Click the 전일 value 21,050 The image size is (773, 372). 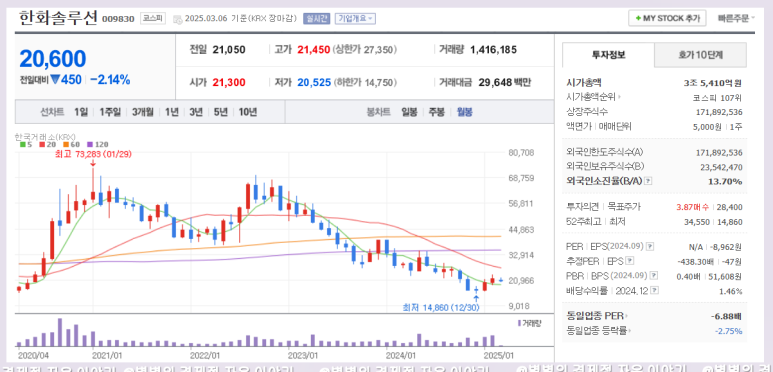click(x=229, y=50)
